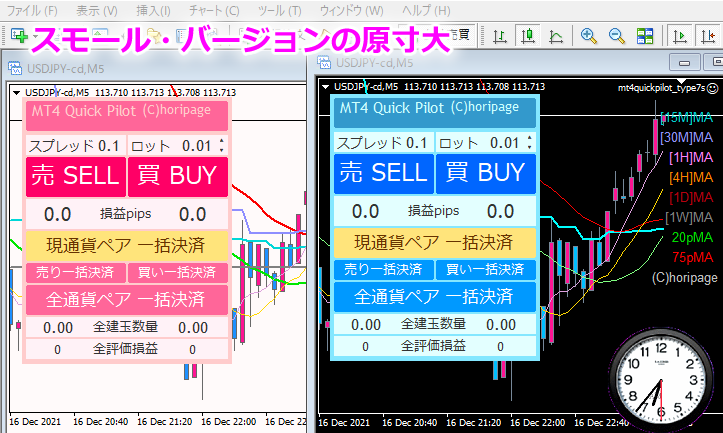Click the blue 売 SELL button
Viewport: 723px width, 433px height.
(x=384, y=173)
